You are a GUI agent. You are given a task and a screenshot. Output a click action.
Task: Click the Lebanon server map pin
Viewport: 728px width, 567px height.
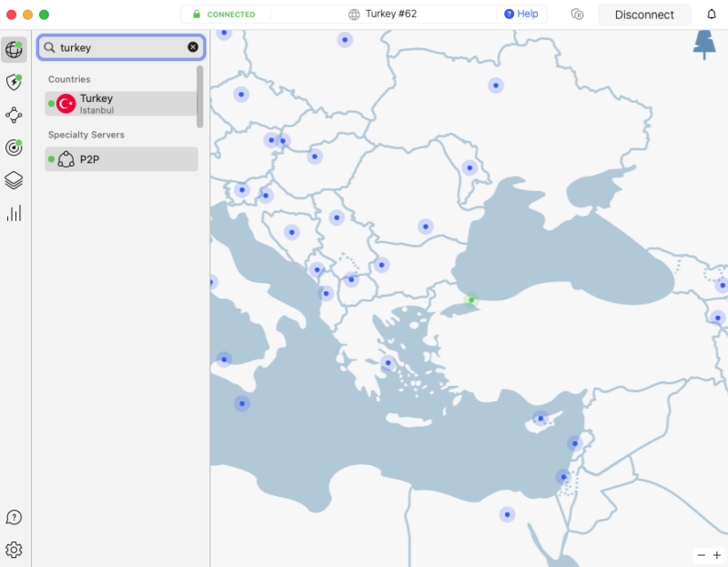[x=575, y=443]
